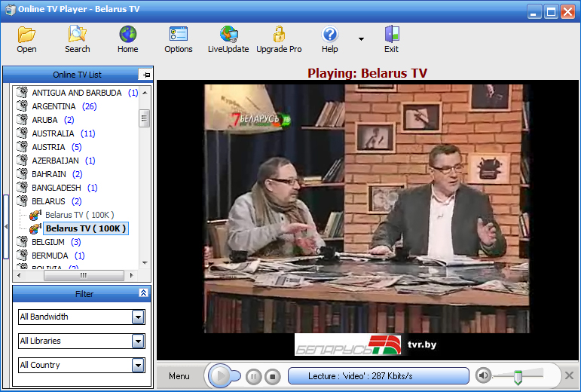Pin the Online TV List panel

point(146,75)
